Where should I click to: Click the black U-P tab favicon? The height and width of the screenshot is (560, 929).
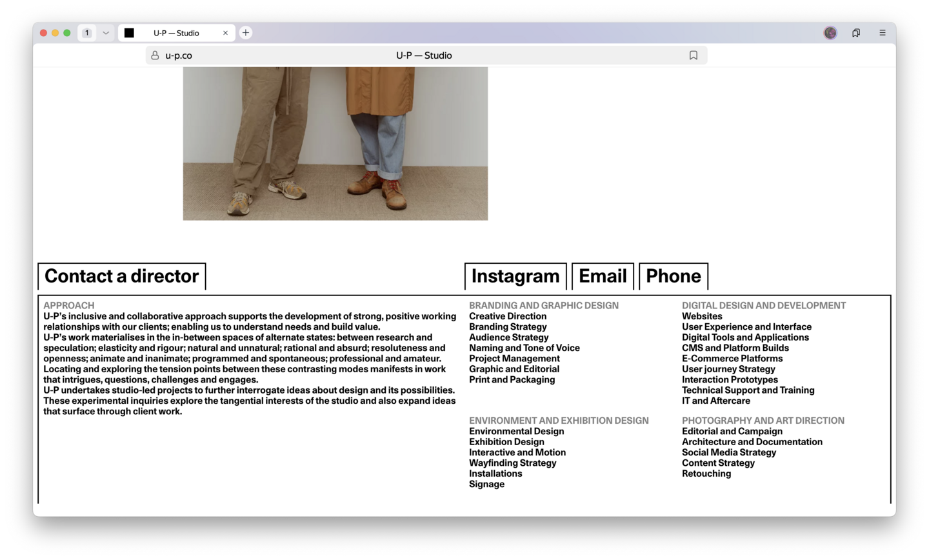tap(129, 33)
